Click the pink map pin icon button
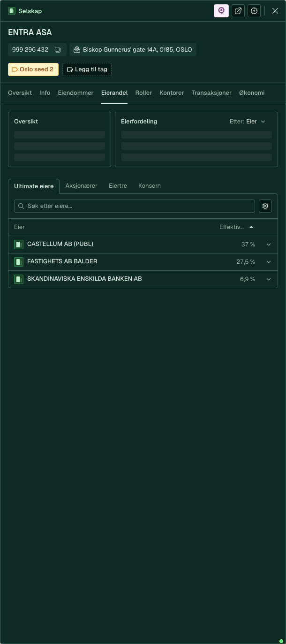 coord(221,11)
